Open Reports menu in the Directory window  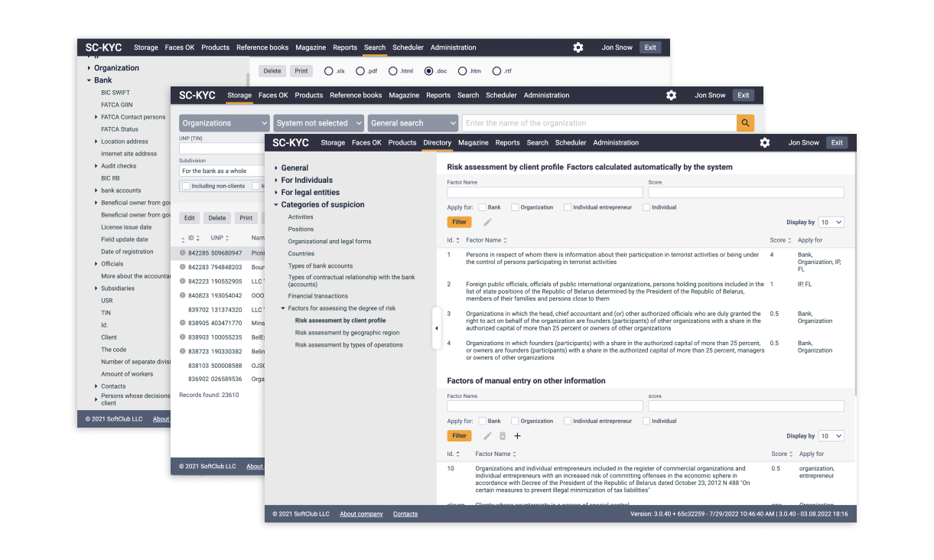(507, 142)
